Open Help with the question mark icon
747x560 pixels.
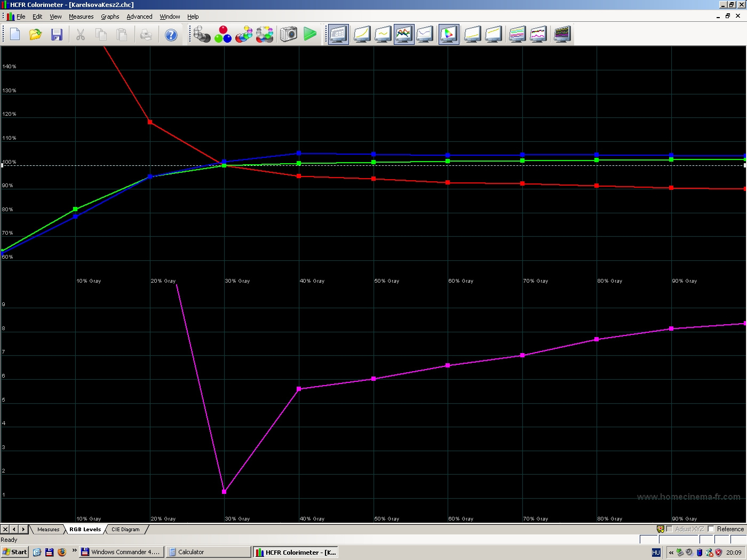tap(171, 35)
